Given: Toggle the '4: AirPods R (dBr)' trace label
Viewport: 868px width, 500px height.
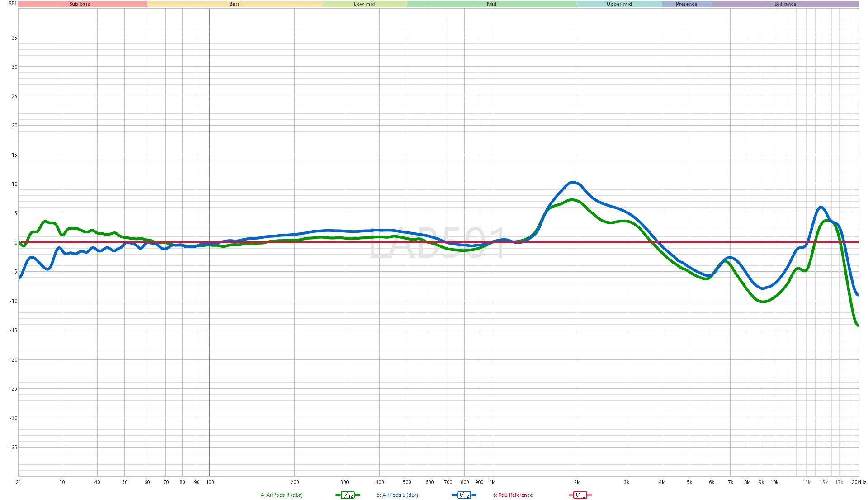Looking at the screenshot, I should click(x=281, y=495).
